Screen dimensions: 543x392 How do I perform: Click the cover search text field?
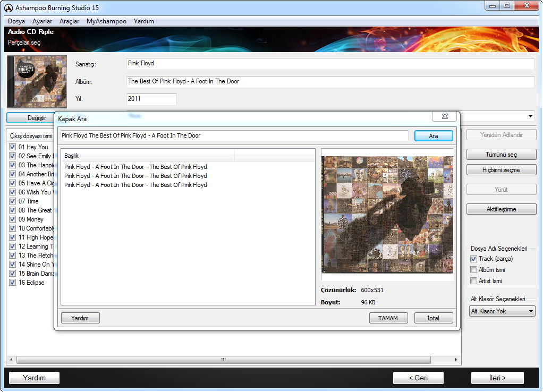point(234,136)
